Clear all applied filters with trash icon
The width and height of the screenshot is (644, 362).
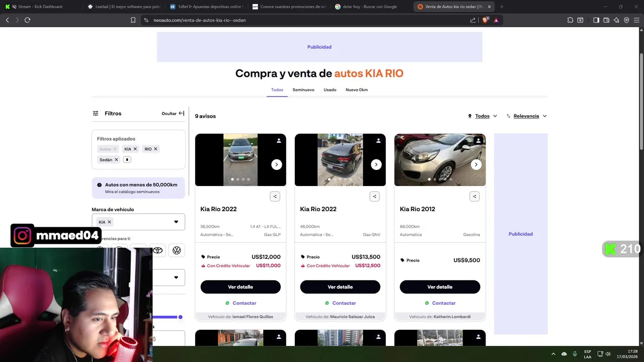(x=127, y=160)
